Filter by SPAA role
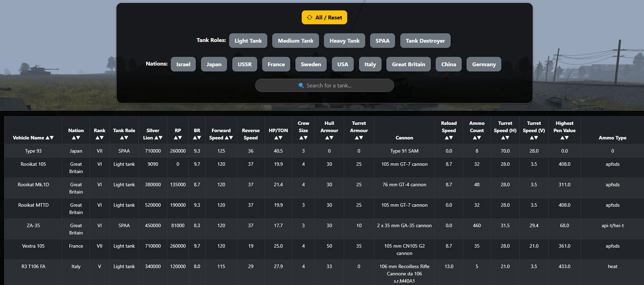This screenshot has height=285, width=644. click(382, 41)
